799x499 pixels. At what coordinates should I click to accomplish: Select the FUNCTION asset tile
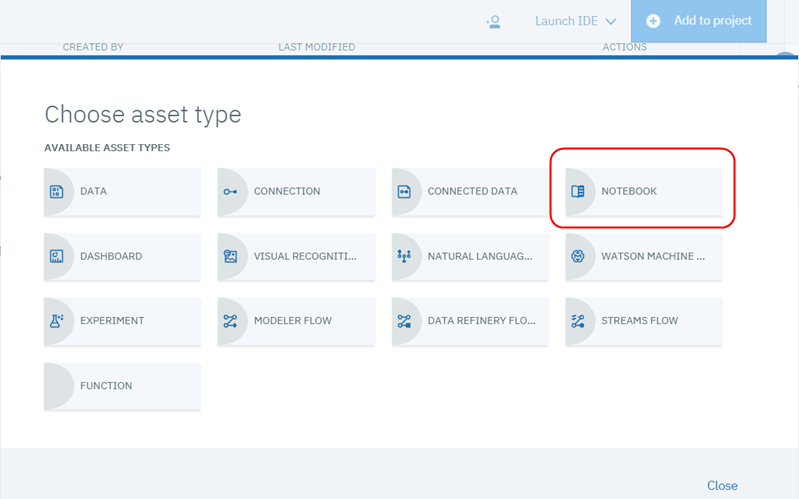point(122,386)
